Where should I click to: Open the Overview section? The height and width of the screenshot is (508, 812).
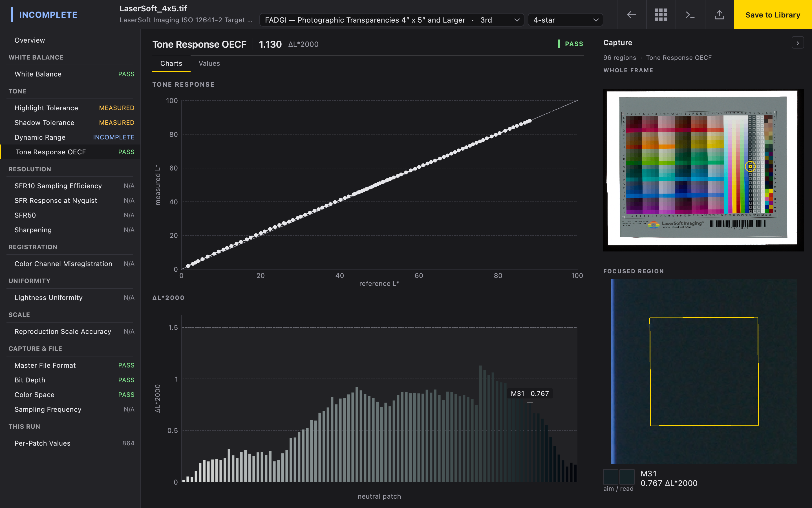point(70,40)
